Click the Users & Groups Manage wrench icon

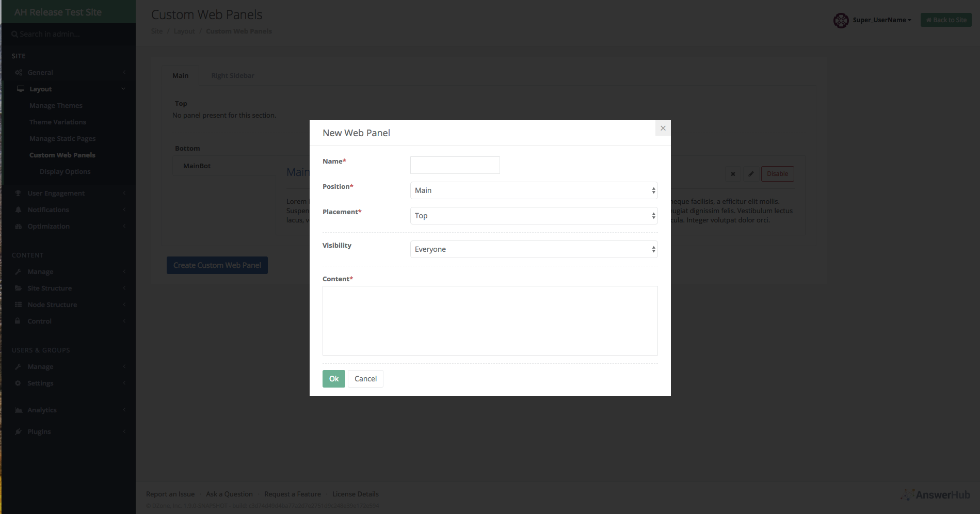tap(18, 367)
